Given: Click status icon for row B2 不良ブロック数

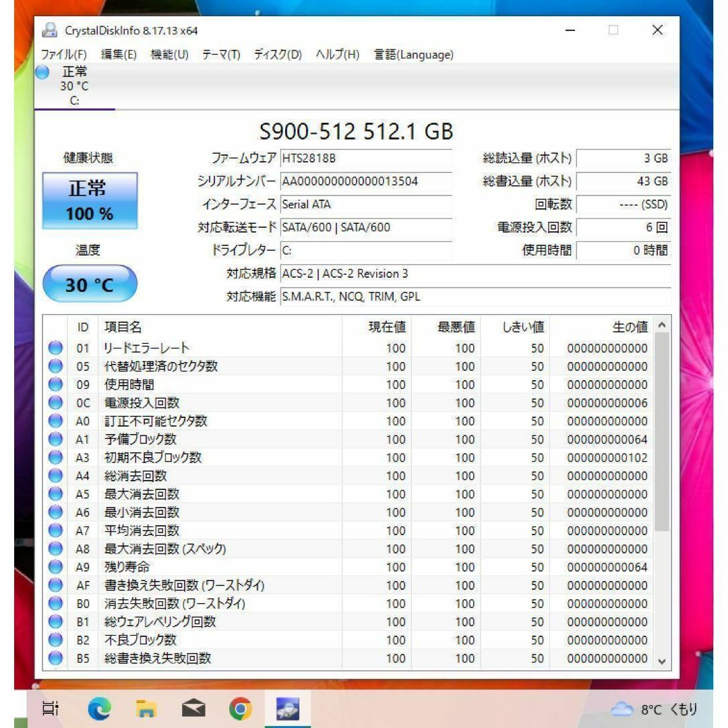Looking at the screenshot, I should click(x=55, y=640).
